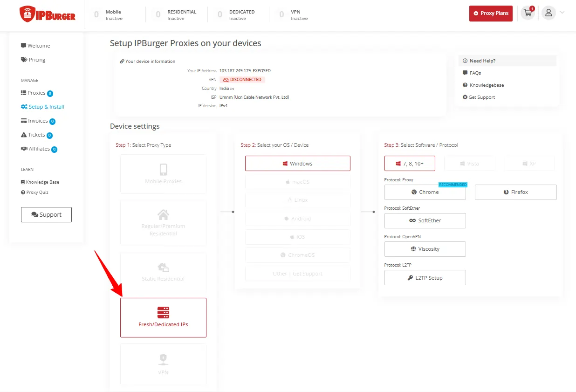
Task: Select the Mobile Proxies proxy type card
Action: [163, 174]
